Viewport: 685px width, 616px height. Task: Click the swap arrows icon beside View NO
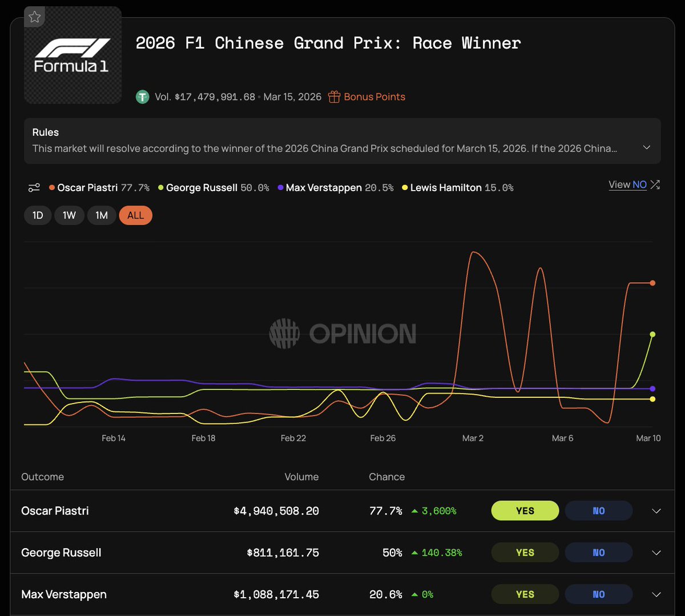click(655, 184)
